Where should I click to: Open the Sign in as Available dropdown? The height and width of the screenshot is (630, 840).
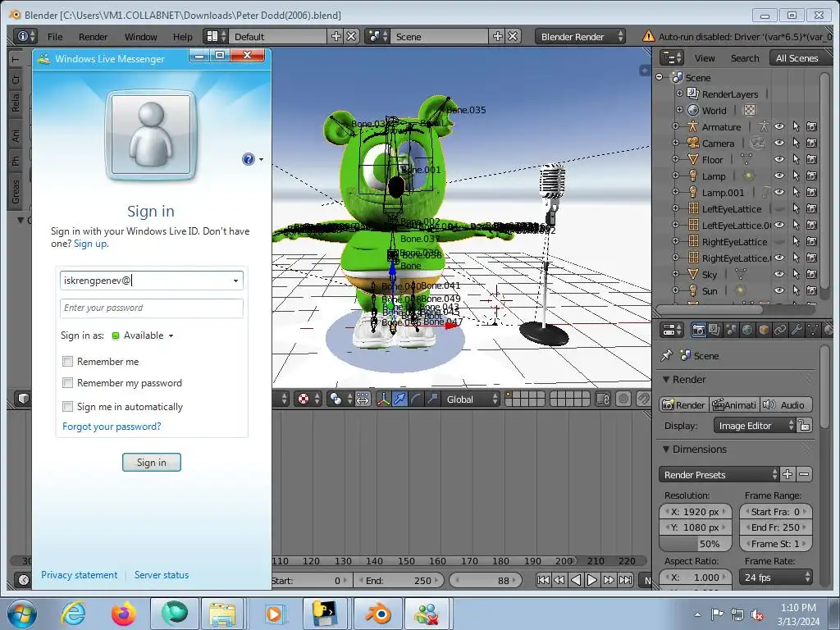(143, 336)
